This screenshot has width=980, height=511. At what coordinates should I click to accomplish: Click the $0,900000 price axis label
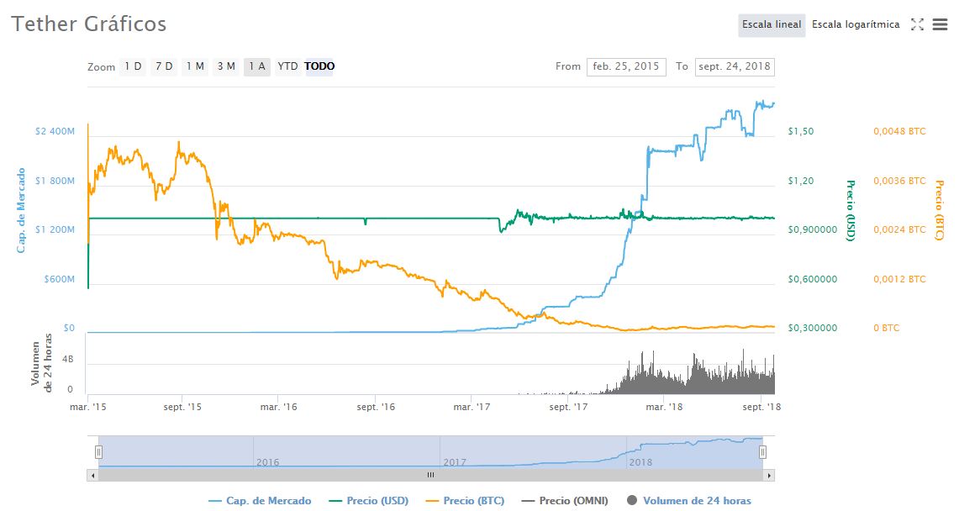(813, 229)
